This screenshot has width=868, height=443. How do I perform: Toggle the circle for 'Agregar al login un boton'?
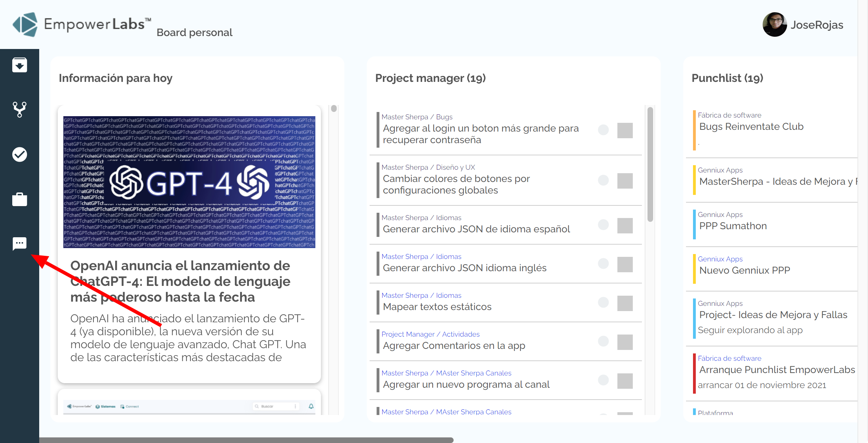point(603,130)
